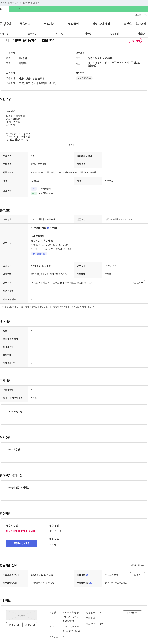Jump to 우대사항 section tab

[x=59, y=34]
